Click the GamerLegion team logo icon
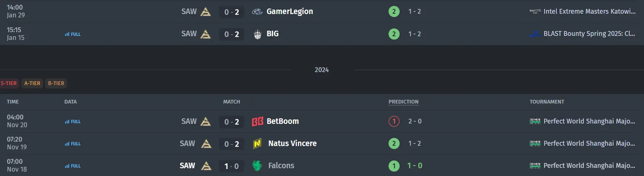Viewport: 644px width, 176px height. tap(257, 12)
